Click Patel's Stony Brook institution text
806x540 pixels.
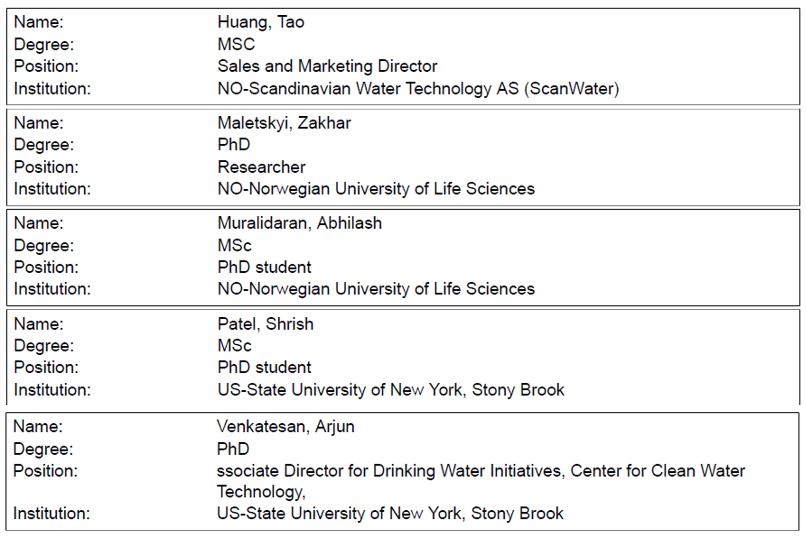(390, 390)
